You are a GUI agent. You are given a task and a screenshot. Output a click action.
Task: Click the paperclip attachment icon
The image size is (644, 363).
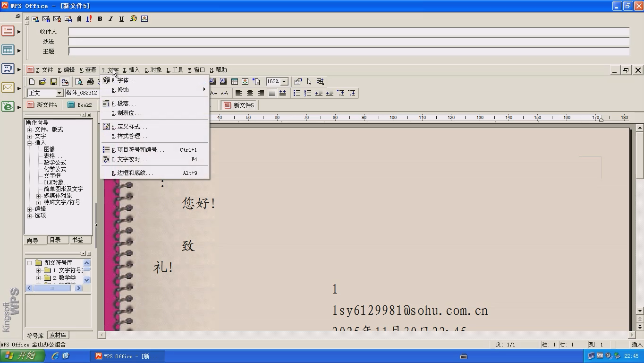click(79, 19)
